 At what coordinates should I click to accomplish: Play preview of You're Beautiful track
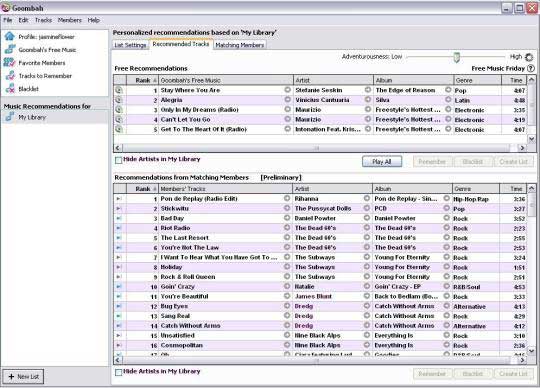(x=118, y=296)
